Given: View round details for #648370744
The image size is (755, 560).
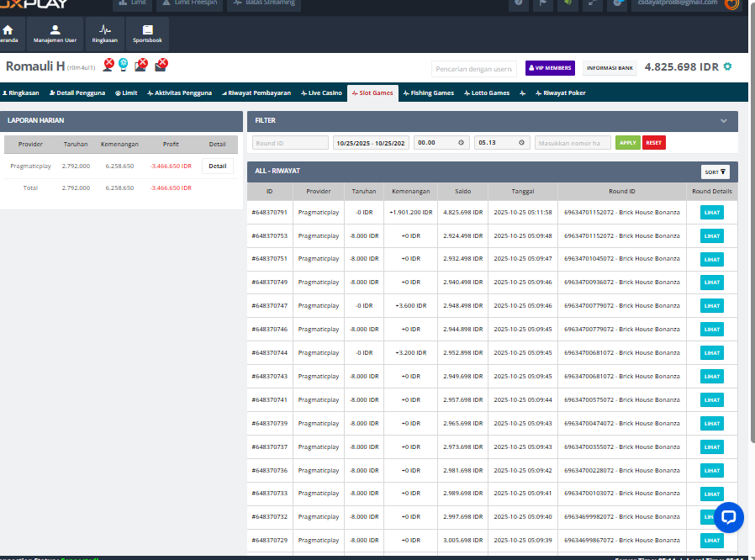Looking at the screenshot, I should [711, 353].
